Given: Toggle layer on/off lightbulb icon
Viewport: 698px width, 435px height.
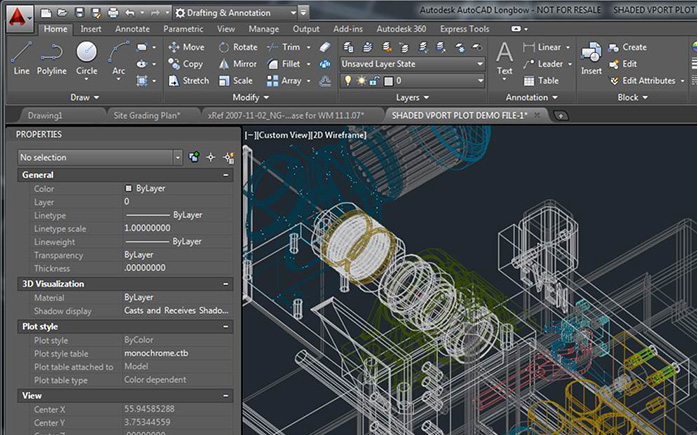Looking at the screenshot, I should 348,81.
